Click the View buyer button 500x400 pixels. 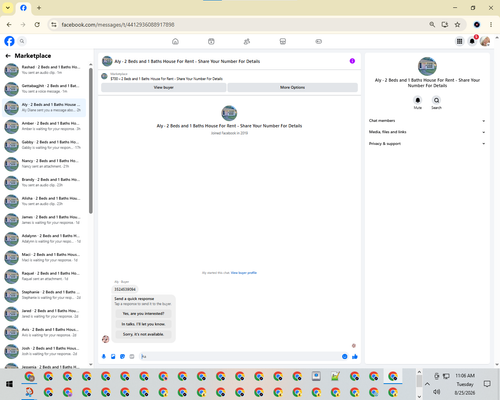[164, 87]
